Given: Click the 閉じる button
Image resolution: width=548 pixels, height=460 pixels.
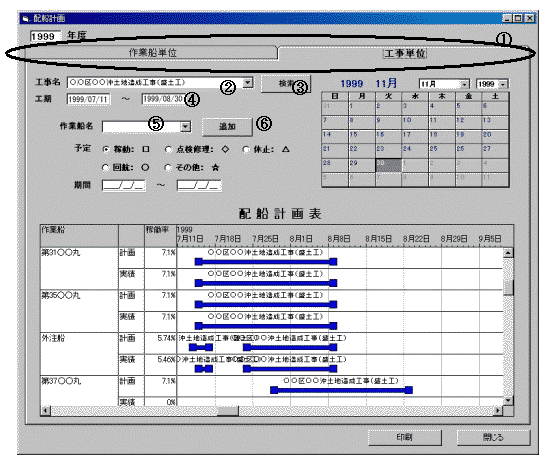Looking at the screenshot, I should tap(493, 437).
